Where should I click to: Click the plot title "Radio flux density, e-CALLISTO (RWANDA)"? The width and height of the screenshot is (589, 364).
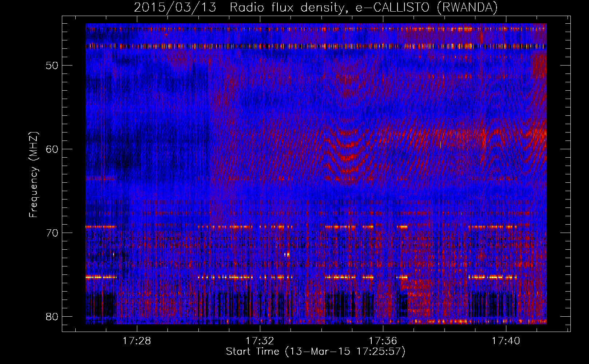pyautogui.click(x=364, y=8)
